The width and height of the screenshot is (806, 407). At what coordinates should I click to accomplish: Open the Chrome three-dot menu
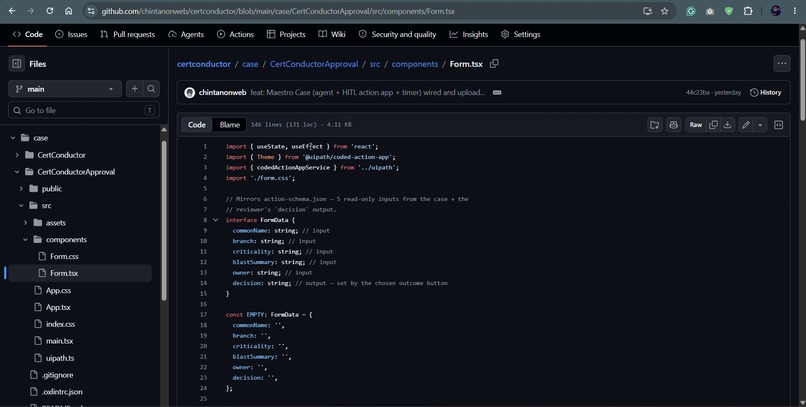pyautogui.click(x=794, y=11)
